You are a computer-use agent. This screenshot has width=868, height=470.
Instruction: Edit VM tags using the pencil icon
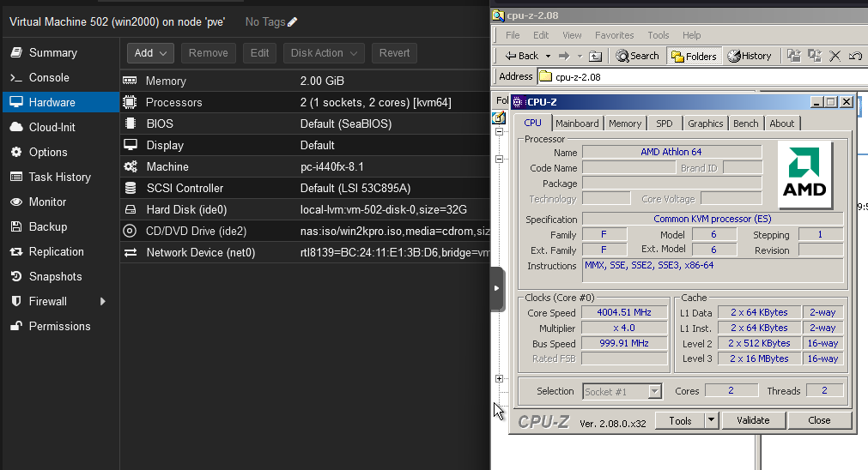293,21
